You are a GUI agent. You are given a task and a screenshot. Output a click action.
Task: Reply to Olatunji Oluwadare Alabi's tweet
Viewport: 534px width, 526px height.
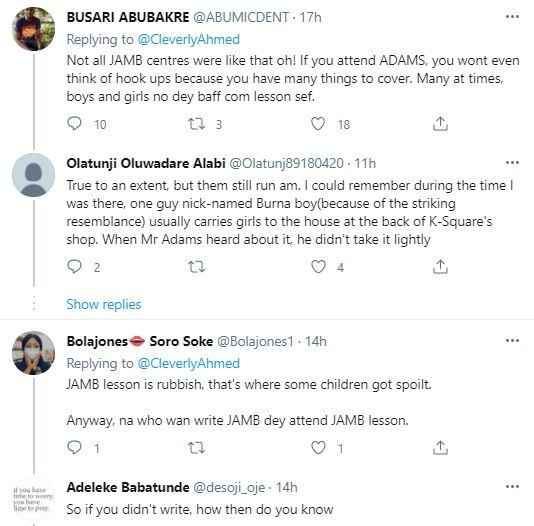(74, 266)
